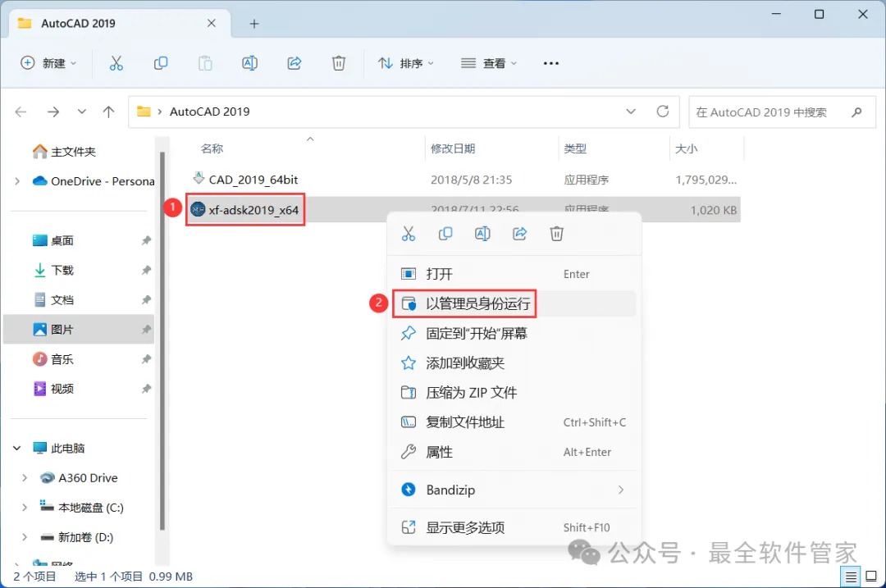Click Rename icon in context menu

482,234
